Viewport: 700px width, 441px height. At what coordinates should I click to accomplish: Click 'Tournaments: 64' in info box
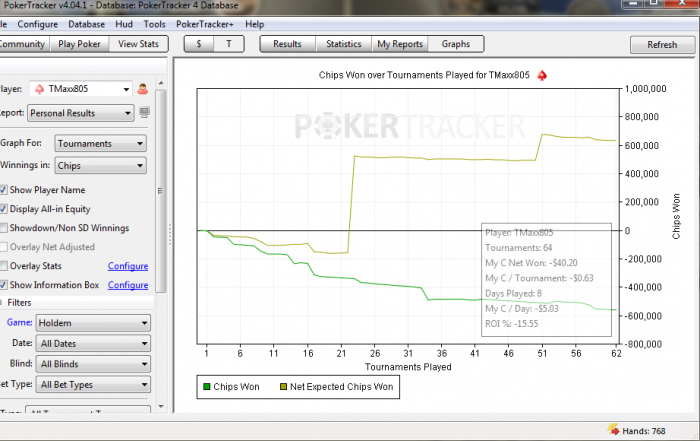click(x=519, y=248)
